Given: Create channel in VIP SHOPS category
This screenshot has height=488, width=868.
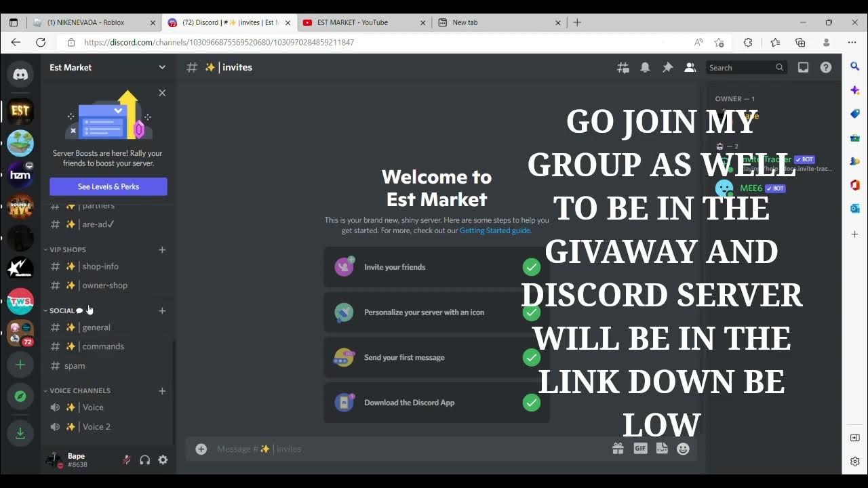Looking at the screenshot, I should point(162,249).
